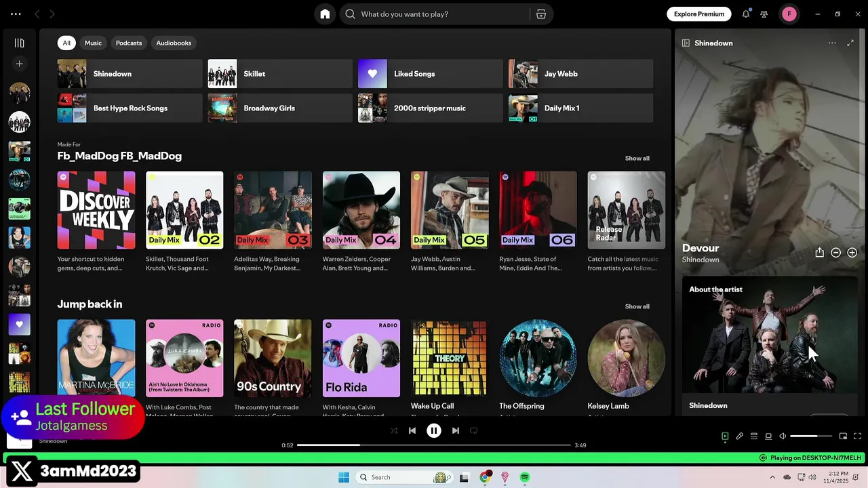This screenshot has width=868, height=488.
Task: Click the Explore Premium button
Action: point(699,14)
